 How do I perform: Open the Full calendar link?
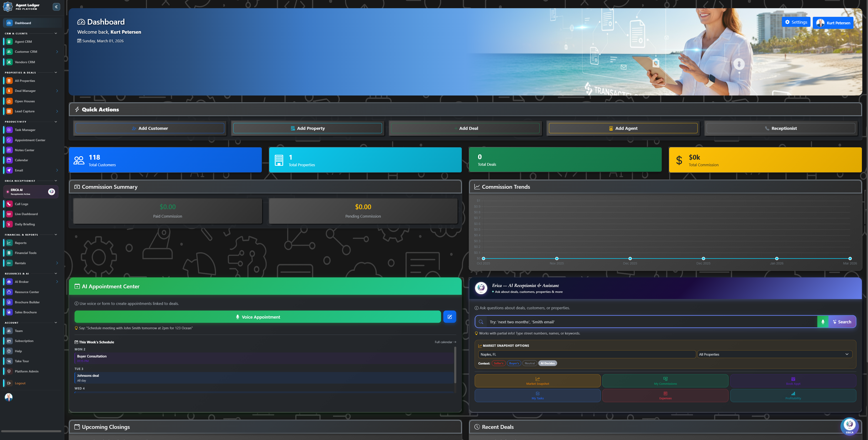pos(445,342)
